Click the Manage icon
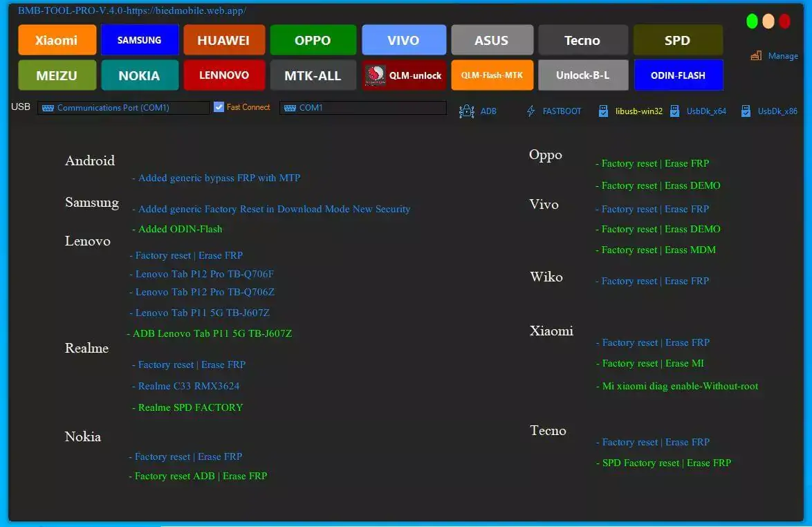812x527 pixels. 756,55
